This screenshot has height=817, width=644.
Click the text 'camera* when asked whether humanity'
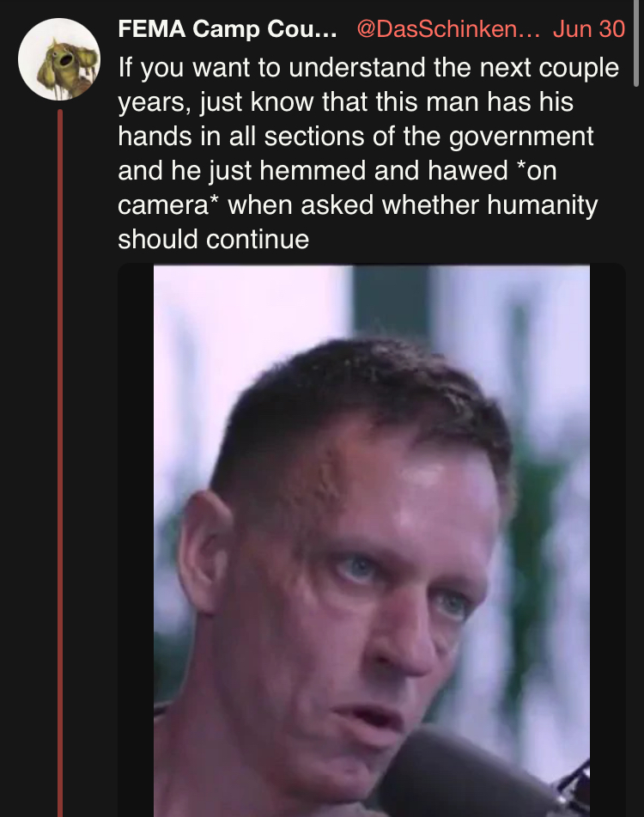tap(358, 204)
